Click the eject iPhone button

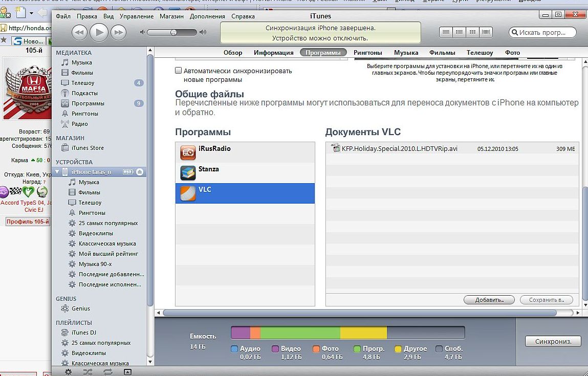(140, 172)
